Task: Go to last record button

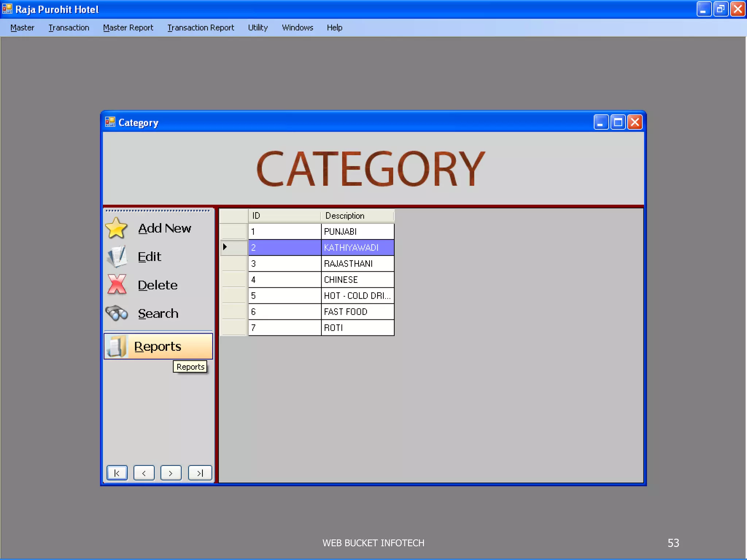Action: click(200, 473)
